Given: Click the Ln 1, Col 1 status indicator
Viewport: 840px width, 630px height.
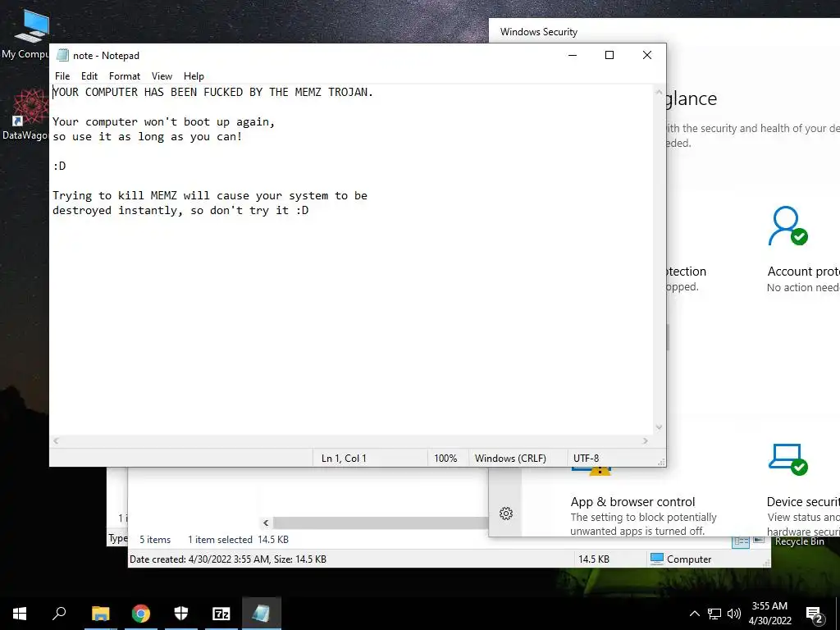Looking at the screenshot, I should [344, 458].
